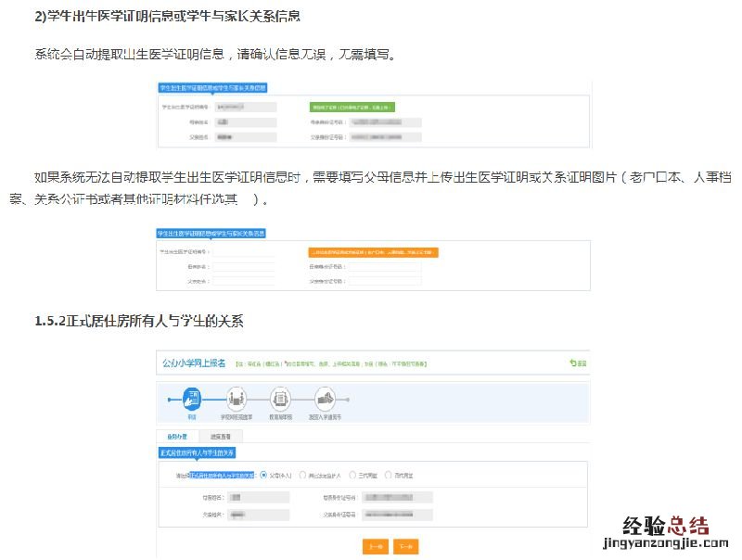Select the 父母(本人) radio button
The height and width of the screenshot is (560, 742).
point(263,475)
